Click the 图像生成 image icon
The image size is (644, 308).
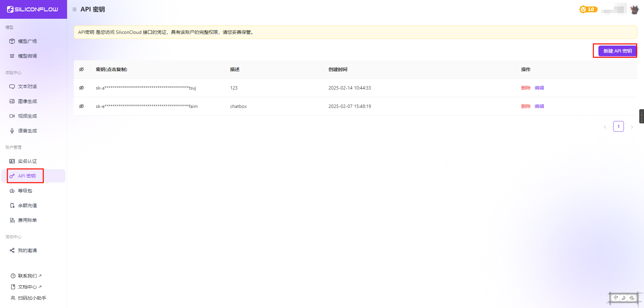pos(12,101)
